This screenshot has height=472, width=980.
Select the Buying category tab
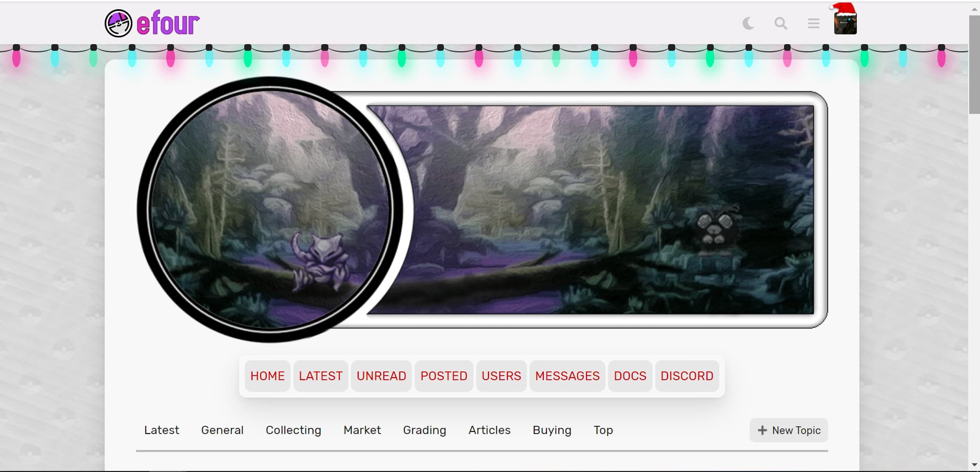552,430
